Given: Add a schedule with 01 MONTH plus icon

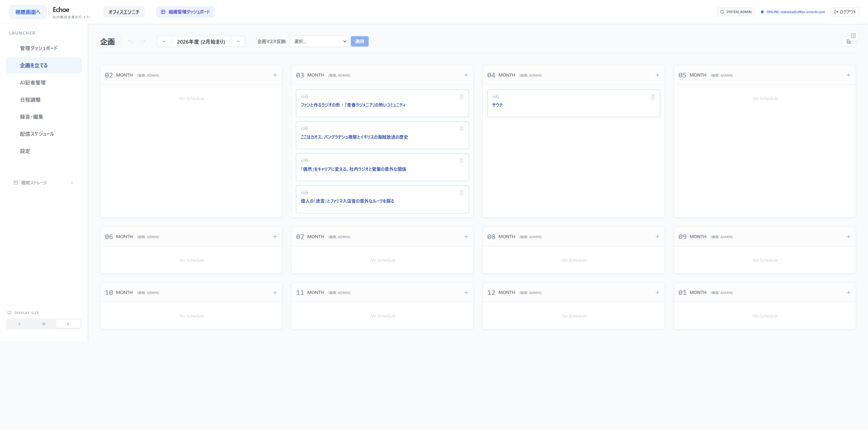Looking at the screenshot, I should (x=848, y=292).
